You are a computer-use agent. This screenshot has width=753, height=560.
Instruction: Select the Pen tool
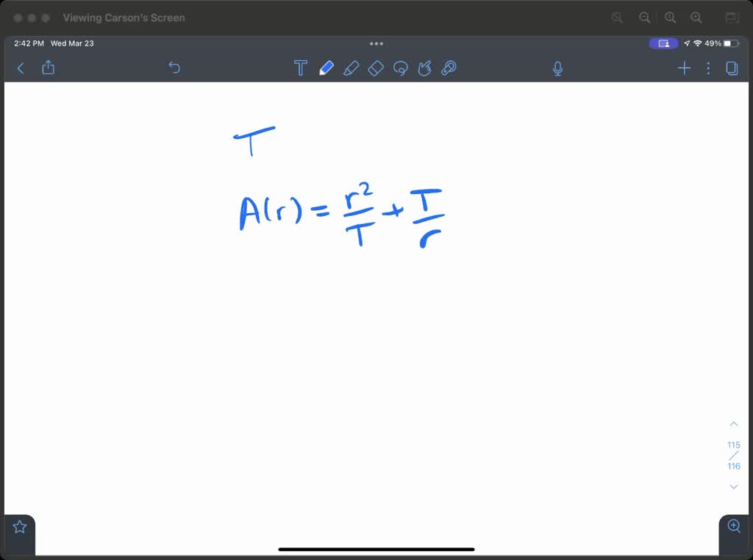click(x=326, y=68)
